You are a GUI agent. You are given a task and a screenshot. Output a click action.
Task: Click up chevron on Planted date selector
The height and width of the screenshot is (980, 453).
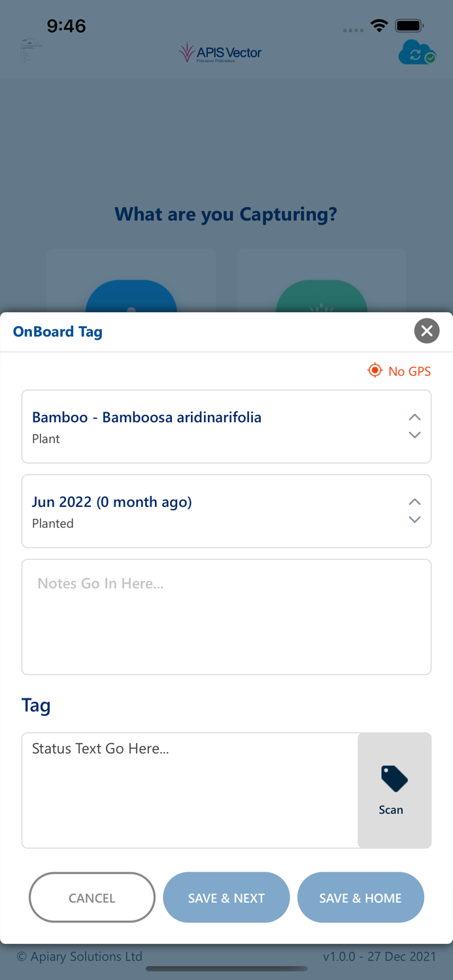point(414,502)
